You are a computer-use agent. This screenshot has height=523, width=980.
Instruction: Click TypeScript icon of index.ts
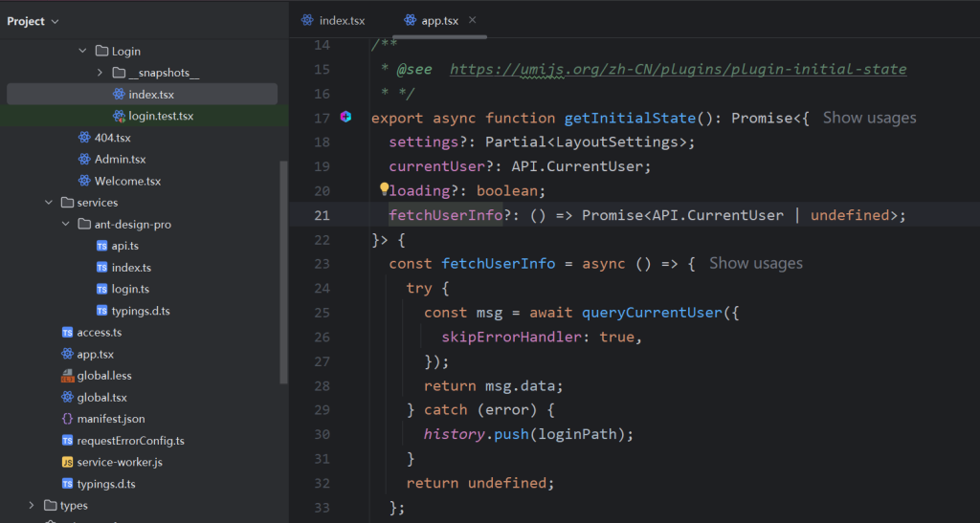tap(101, 267)
